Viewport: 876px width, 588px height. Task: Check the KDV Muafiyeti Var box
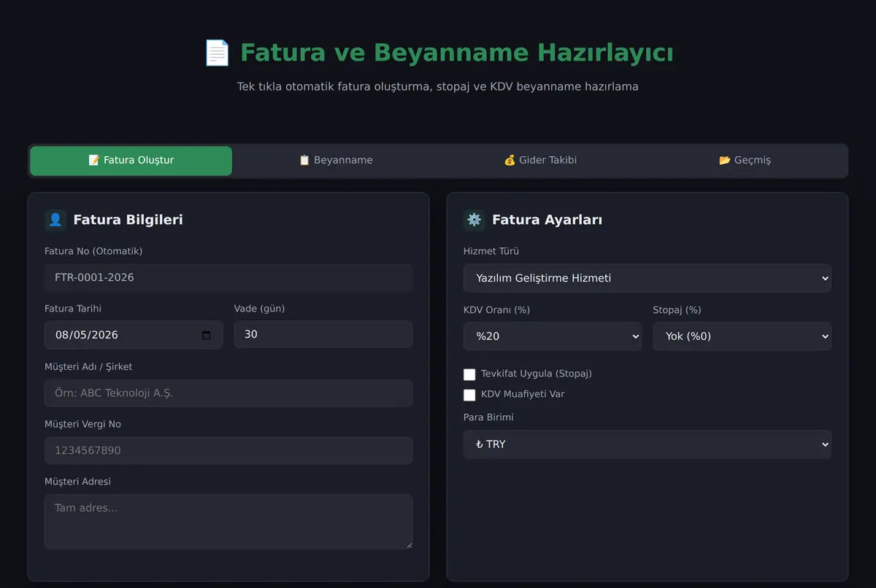click(469, 395)
